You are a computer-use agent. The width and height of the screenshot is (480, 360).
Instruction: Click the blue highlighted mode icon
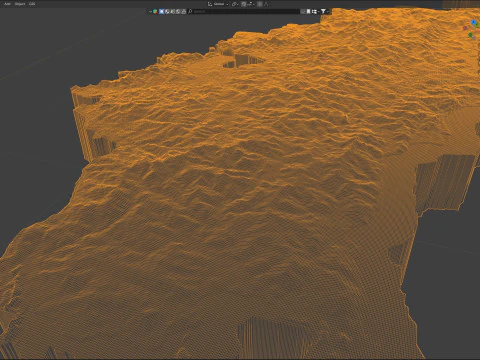[x=161, y=11]
